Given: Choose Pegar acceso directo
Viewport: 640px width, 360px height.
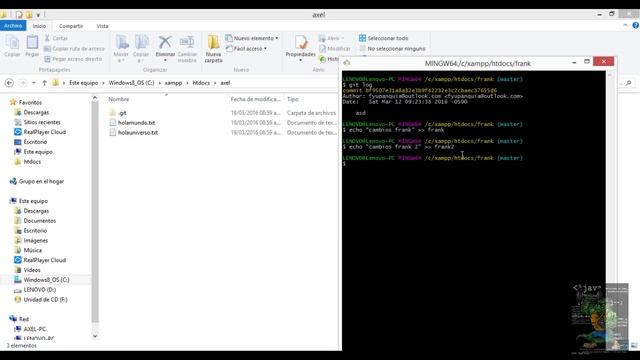Looking at the screenshot, I should 73,59.
